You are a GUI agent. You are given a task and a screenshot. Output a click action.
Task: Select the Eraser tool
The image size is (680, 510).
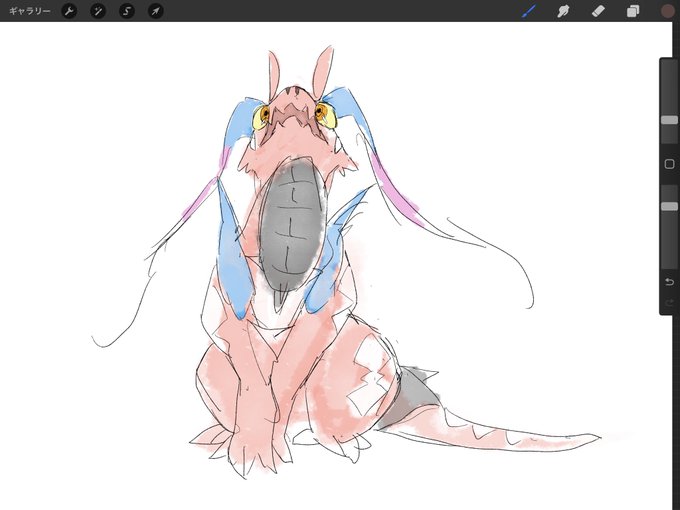click(598, 11)
